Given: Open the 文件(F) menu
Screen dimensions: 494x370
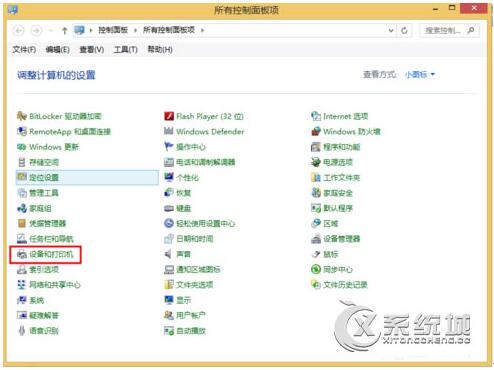Looking at the screenshot, I should pos(24,50).
